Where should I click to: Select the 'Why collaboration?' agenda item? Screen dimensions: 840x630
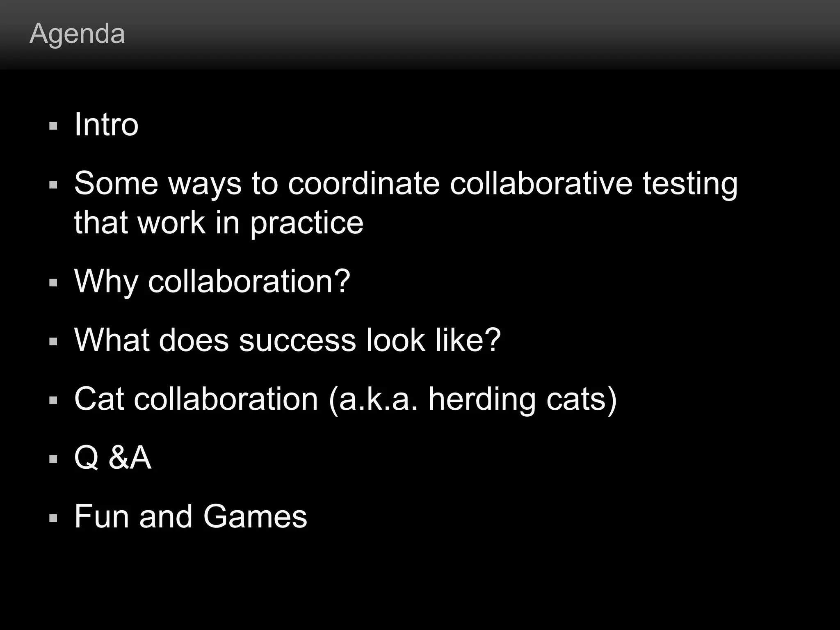tap(212, 281)
